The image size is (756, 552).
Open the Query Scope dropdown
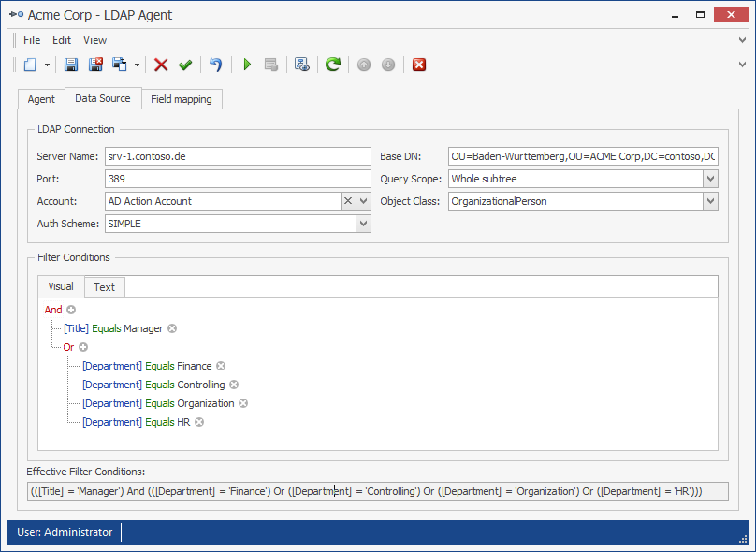[x=710, y=179]
